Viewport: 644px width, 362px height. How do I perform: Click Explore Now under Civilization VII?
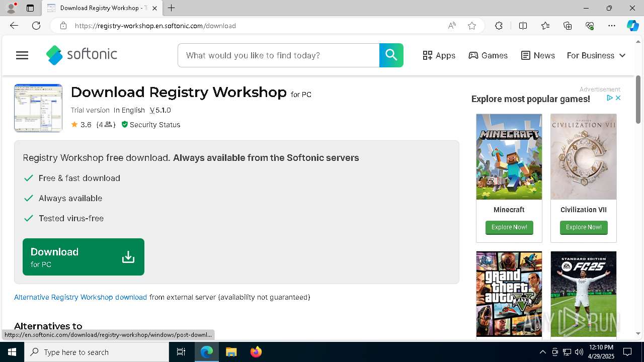pos(584,227)
